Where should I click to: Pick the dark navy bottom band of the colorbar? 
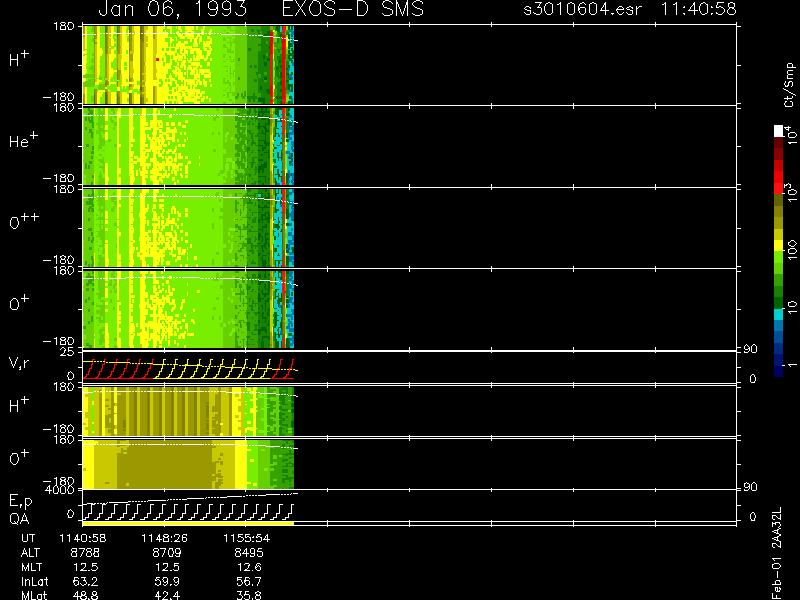click(779, 371)
